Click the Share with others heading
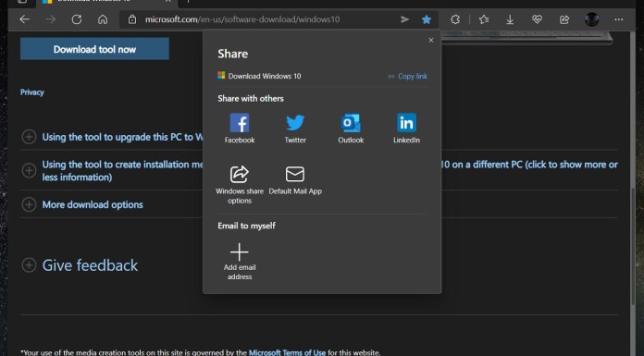This screenshot has height=356, width=644. [x=251, y=99]
